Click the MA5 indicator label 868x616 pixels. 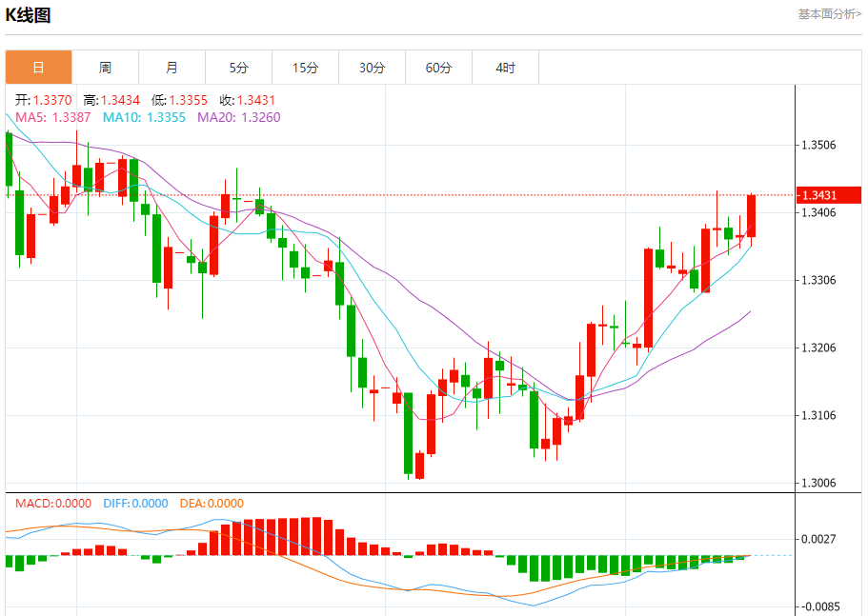pos(52,117)
